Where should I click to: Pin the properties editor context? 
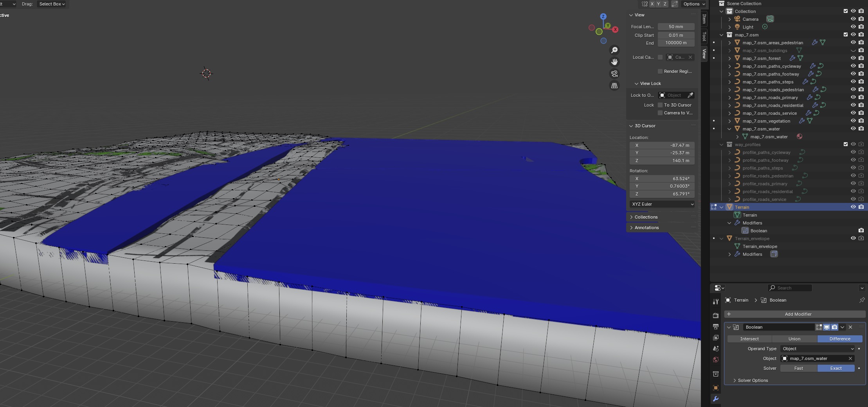point(862,300)
